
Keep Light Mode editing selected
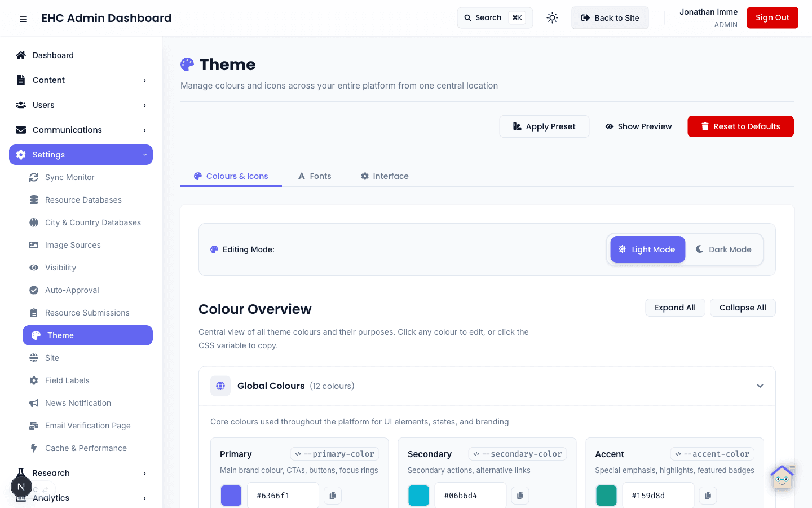(x=647, y=249)
